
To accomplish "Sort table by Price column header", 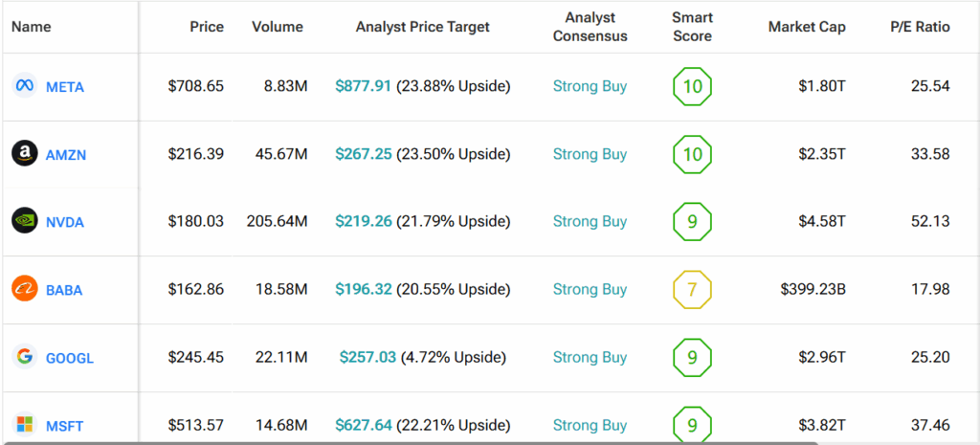I will 206,27.
